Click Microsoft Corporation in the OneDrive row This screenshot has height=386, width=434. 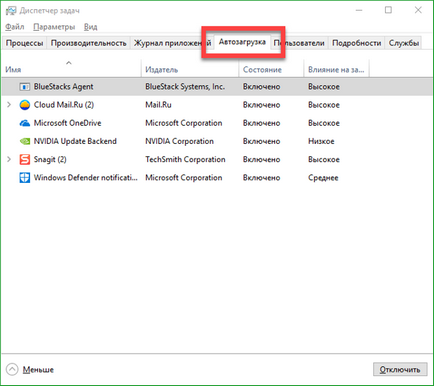(x=184, y=123)
